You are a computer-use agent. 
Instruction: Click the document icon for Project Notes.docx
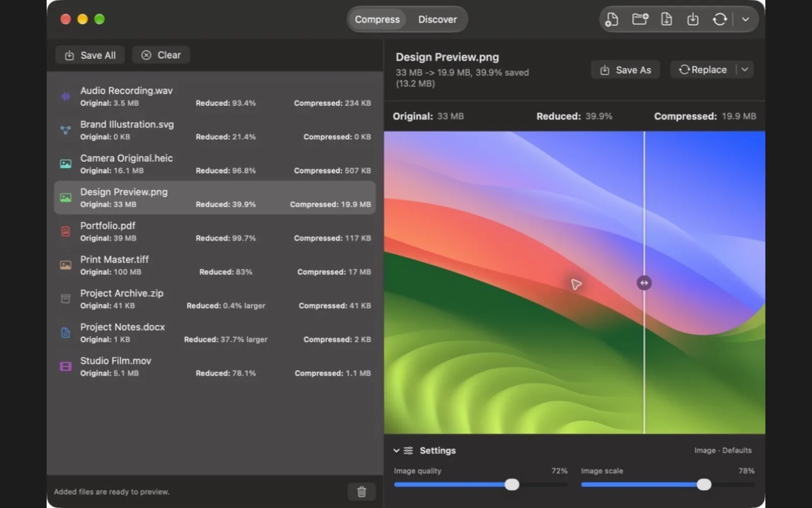tap(65, 333)
